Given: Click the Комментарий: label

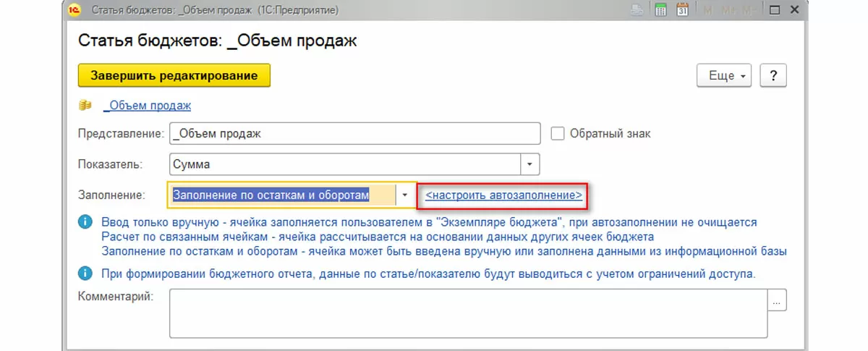Looking at the screenshot, I should (x=116, y=297).
